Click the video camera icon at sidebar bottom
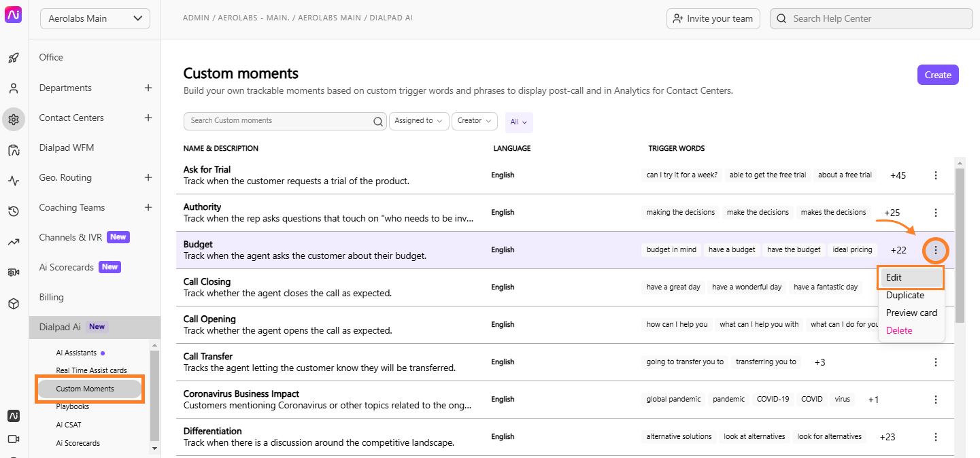This screenshot has width=980, height=458. [13, 439]
